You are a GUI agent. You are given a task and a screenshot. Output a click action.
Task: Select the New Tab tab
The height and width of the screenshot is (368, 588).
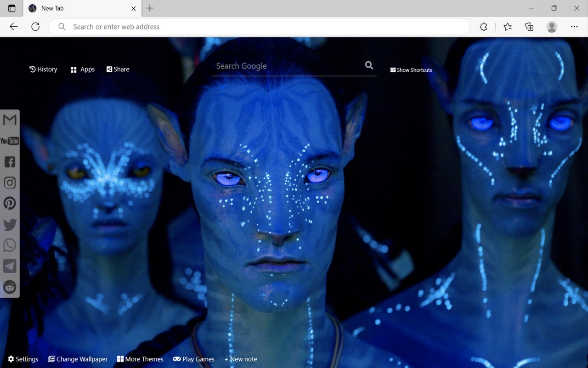click(x=82, y=8)
